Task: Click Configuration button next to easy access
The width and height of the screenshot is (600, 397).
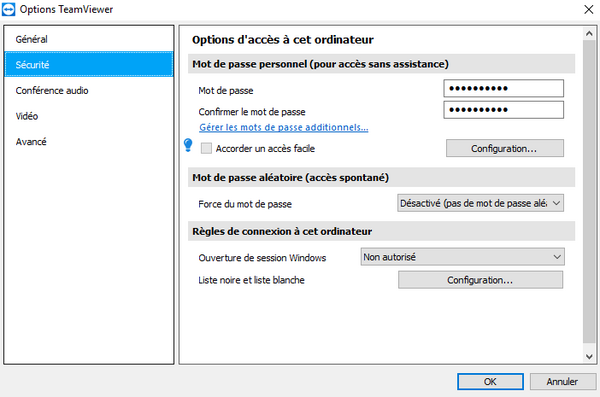Action: tap(504, 148)
